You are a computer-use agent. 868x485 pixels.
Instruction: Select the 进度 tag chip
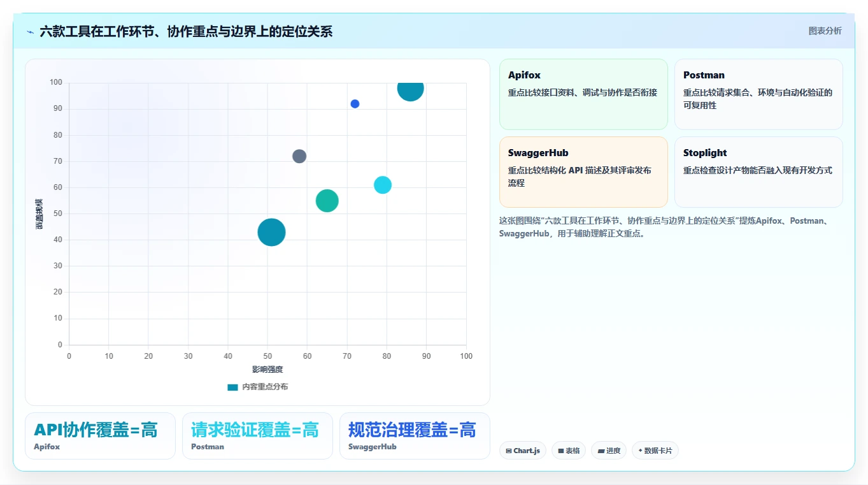[x=609, y=451]
